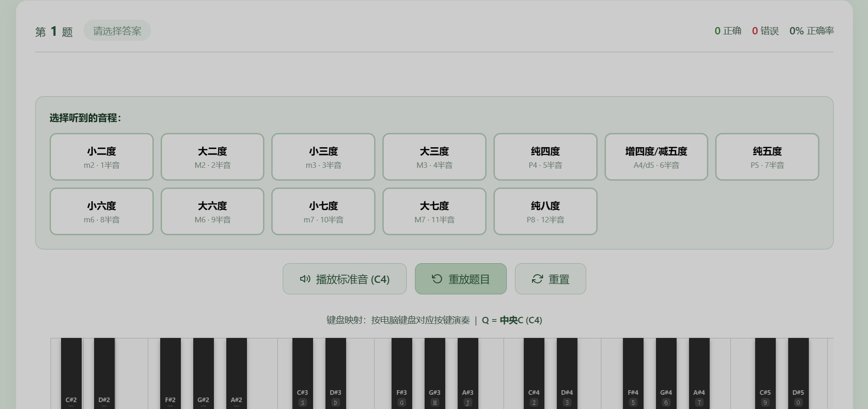Strike the F#2 black key
Screen dimensions: 868x409
[170, 373]
